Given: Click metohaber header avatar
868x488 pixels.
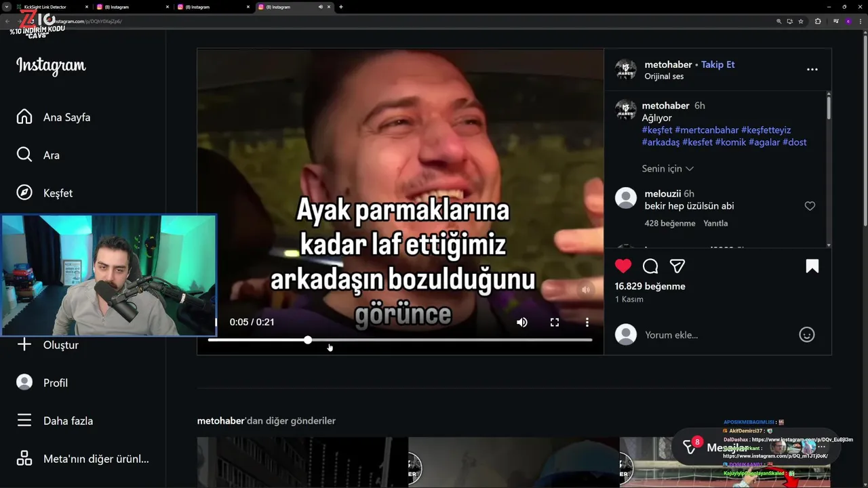Looking at the screenshot, I should point(626,70).
